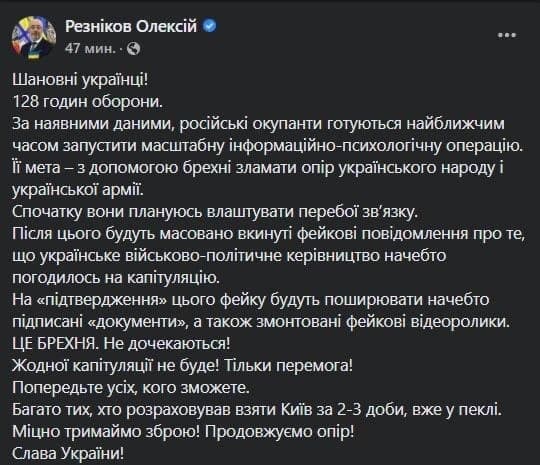Click the sentence 'Попередьте усіх, кого зможете.'
Image resolution: width=540 pixels, height=465 pixels.
[131, 388]
